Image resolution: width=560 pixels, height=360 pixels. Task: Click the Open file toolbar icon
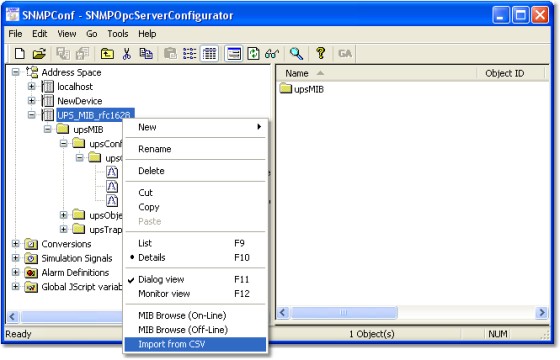(x=39, y=54)
